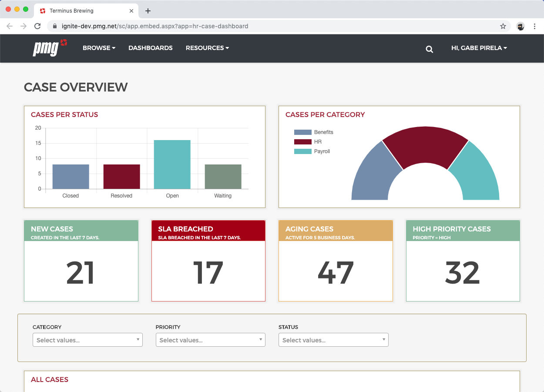
Task: Open the Hi, Gabe Pirela menu
Action: coord(479,48)
